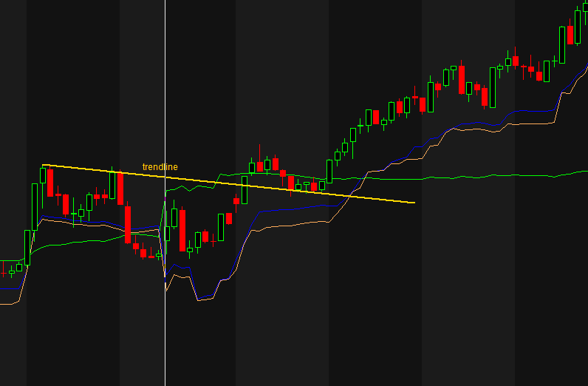Click the large red candle in the upper-right uptrend
Viewport: 588px width, 386px height.
[462, 80]
